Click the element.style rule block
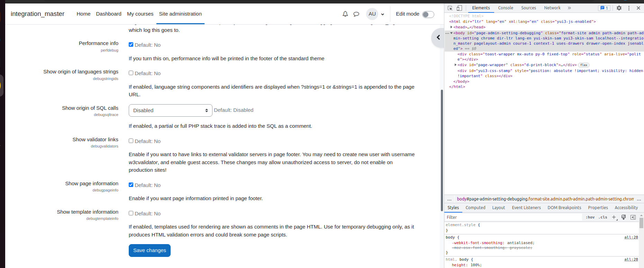This screenshot has width=644, height=268. [542, 227]
